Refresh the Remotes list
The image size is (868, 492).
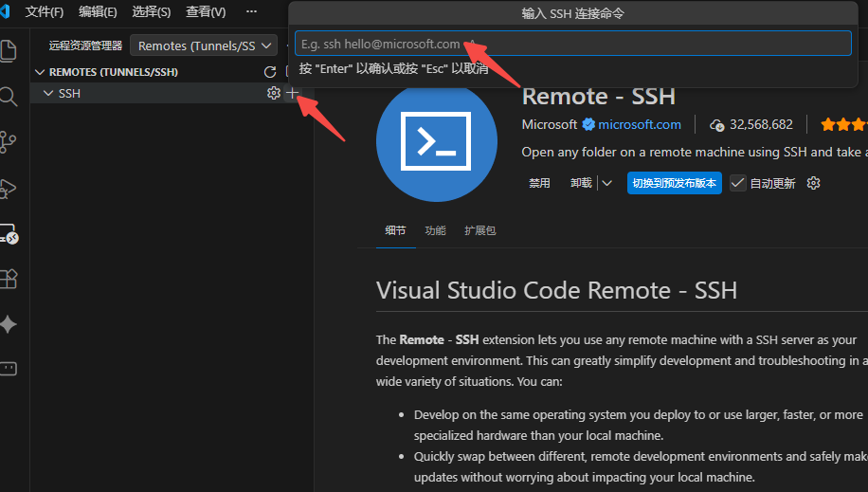click(x=270, y=72)
